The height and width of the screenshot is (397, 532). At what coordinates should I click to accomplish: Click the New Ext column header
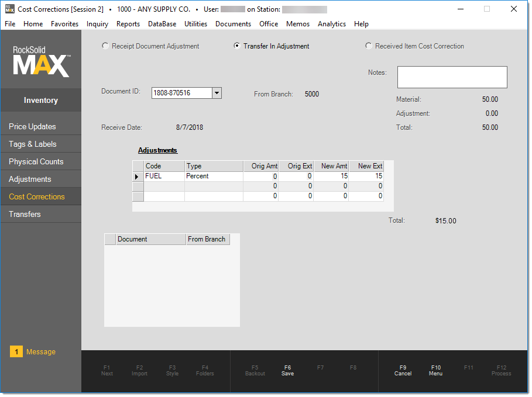coord(366,166)
